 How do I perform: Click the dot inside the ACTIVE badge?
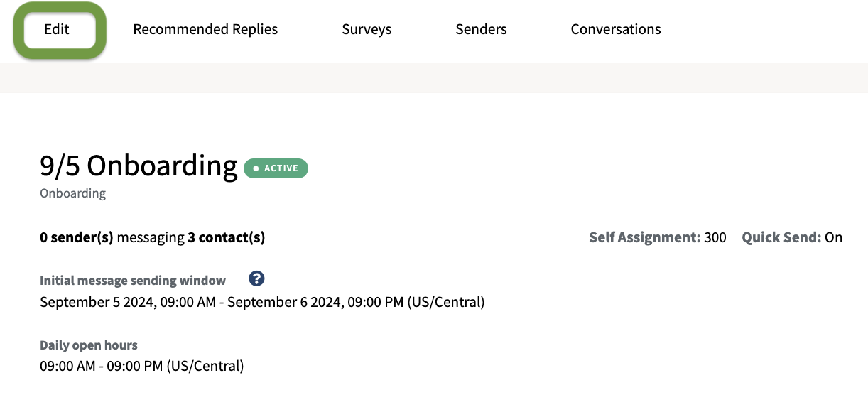pos(256,168)
